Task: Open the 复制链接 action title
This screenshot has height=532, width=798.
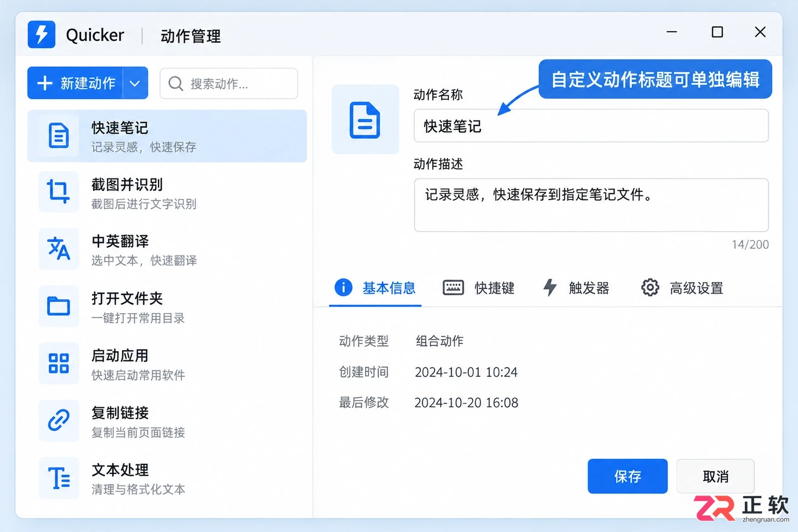Action: point(120,413)
